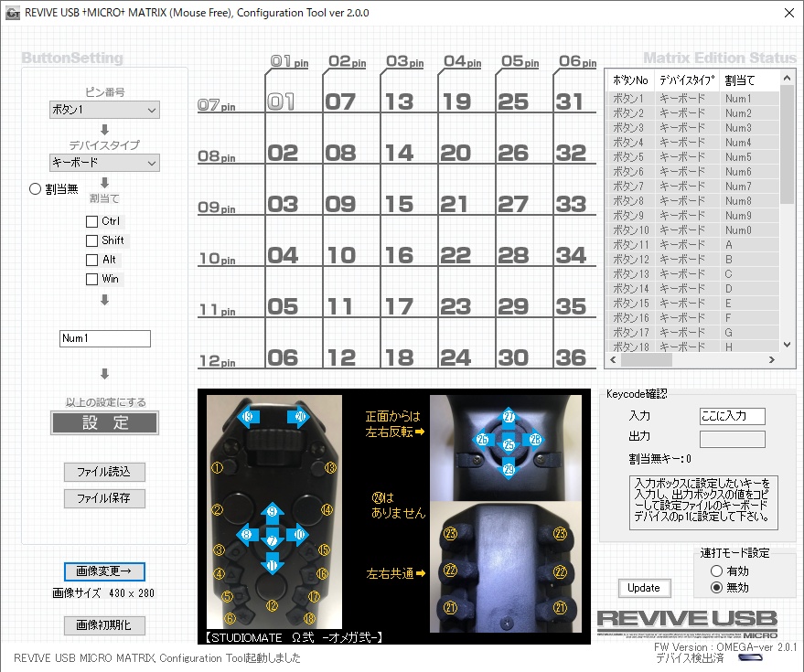Click the status list scroll-right arrow
The image size is (804, 672).
(772, 360)
